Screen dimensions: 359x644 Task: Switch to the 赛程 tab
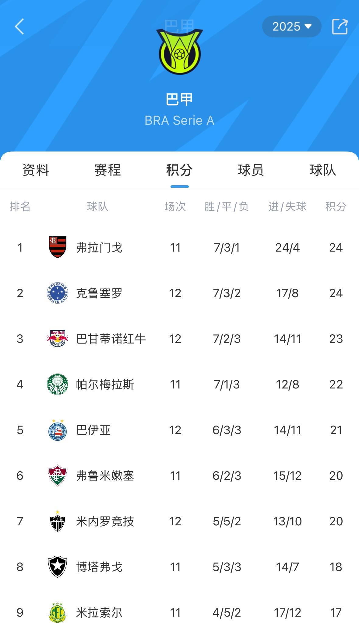pyautogui.click(x=108, y=170)
